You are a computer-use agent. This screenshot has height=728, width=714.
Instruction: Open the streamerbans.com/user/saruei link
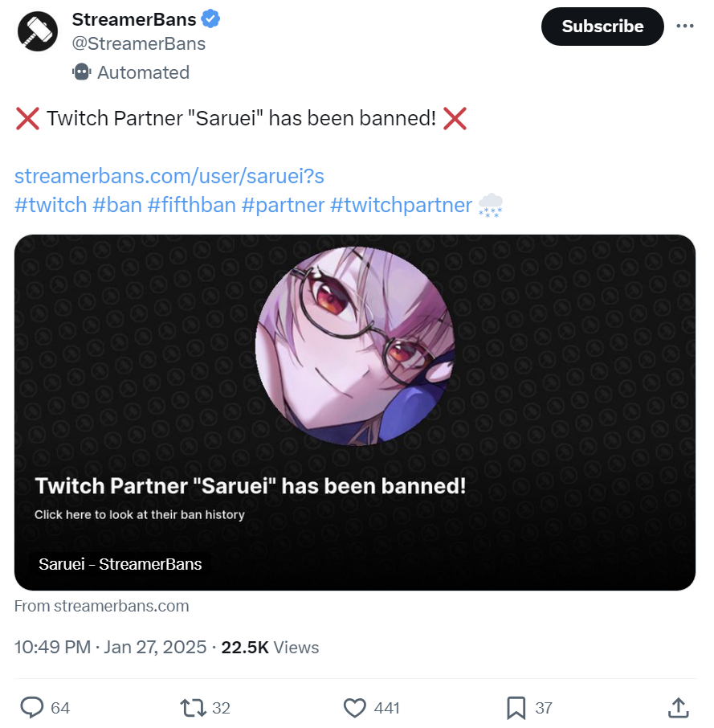click(169, 176)
